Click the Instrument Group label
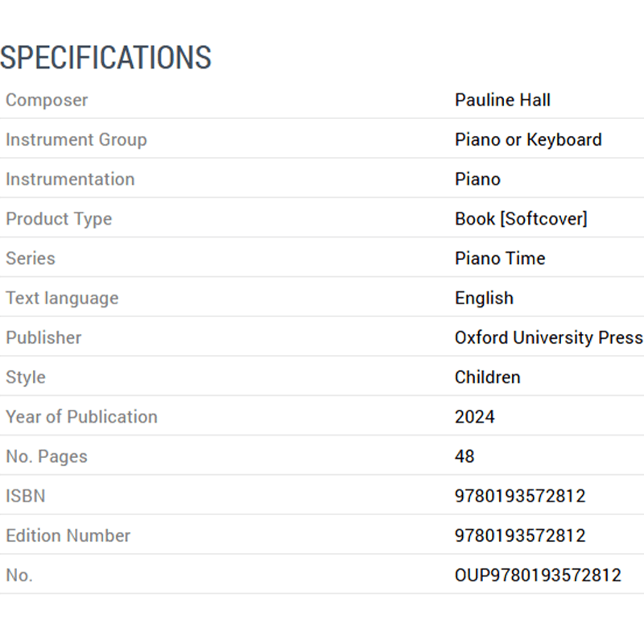The width and height of the screenshot is (644, 644). [76, 139]
